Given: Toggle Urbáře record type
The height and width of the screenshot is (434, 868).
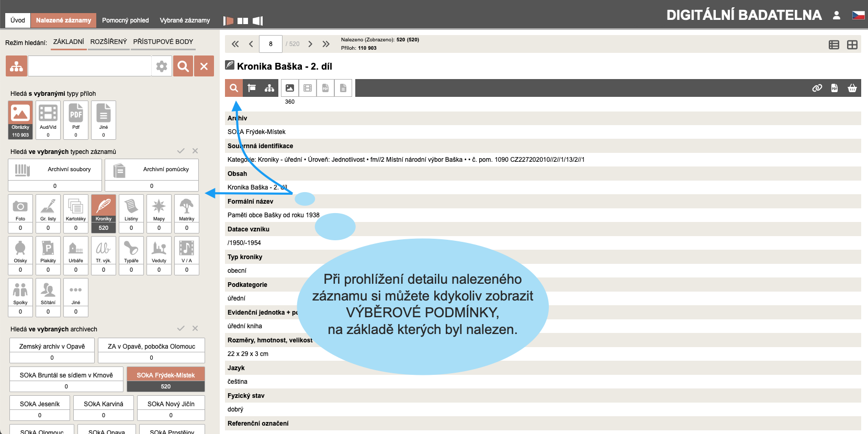Looking at the screenshot, I should click(76, 255).
